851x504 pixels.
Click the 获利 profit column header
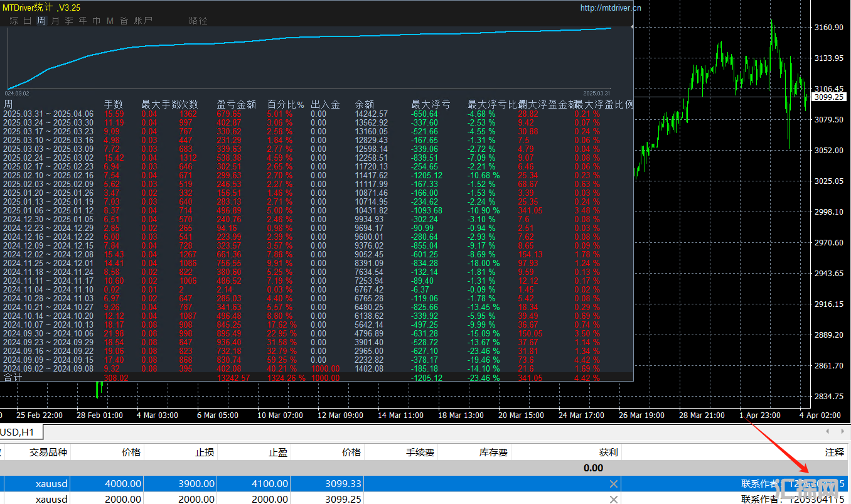[608, 452]
